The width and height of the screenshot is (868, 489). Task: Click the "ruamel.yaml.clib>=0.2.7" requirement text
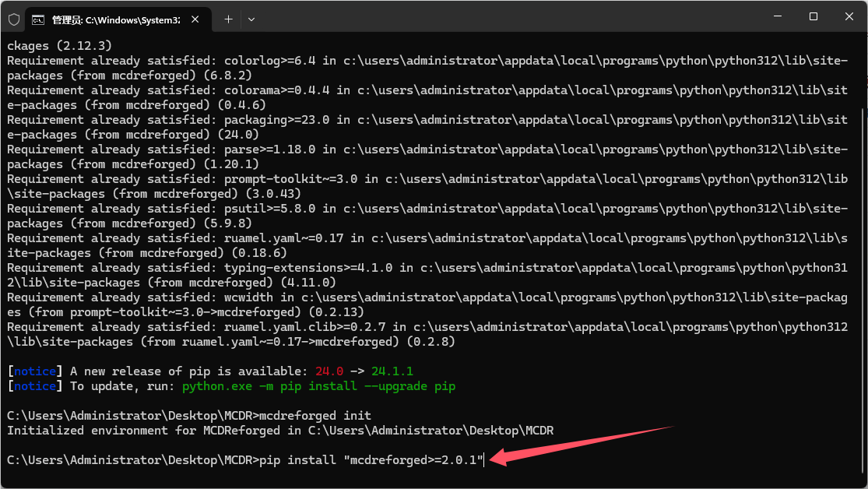[305, 327]
